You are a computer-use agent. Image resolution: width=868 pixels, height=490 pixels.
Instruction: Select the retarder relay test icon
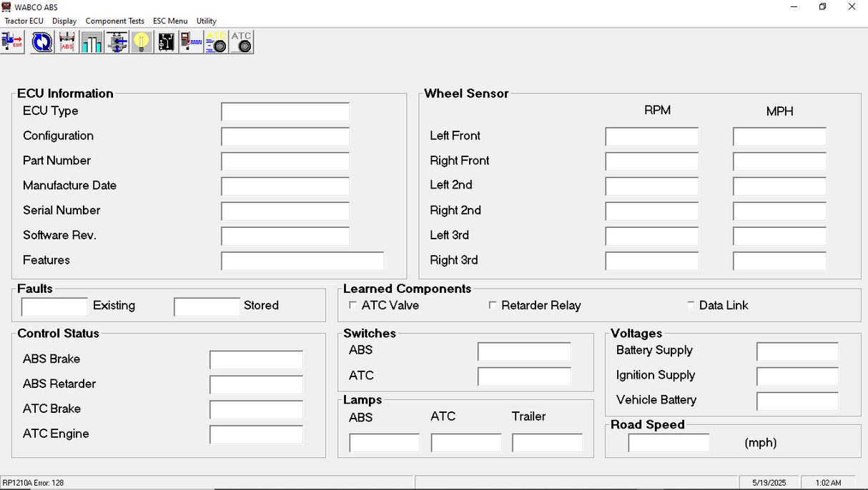coord(190,42)
